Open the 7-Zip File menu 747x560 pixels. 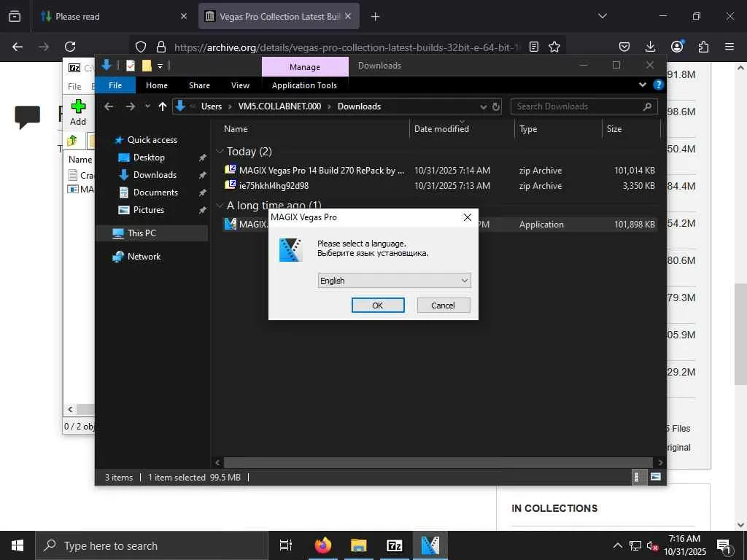tap(74, 87)
